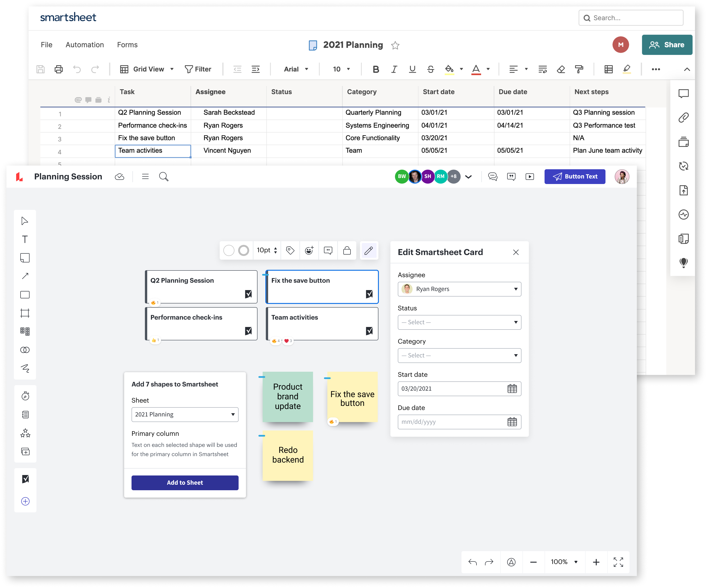Open the Sheet dropdown showing 2021 Planning

point(185,414)
